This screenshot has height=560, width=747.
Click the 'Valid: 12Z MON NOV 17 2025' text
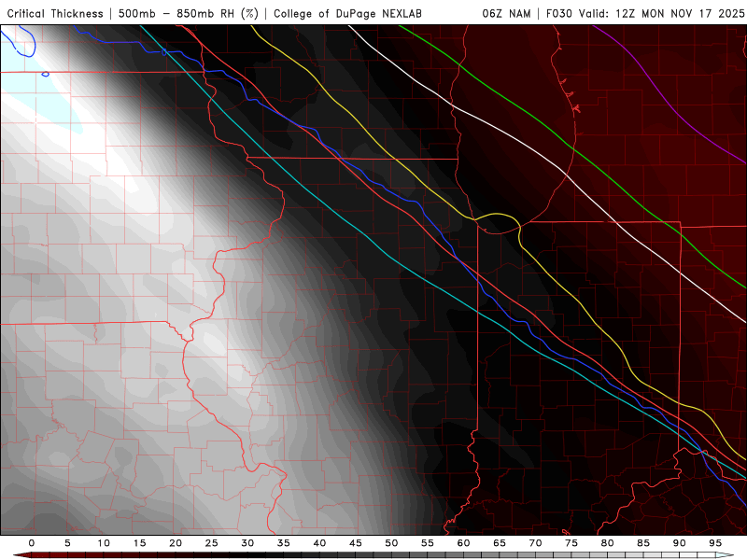point(662,13)
